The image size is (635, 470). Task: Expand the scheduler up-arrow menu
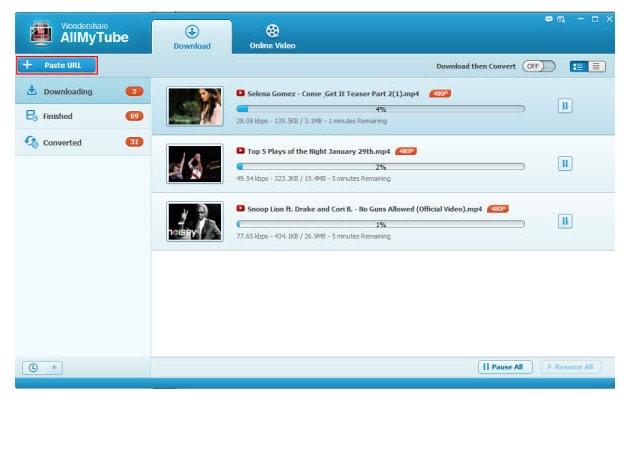tap(54, 368)
